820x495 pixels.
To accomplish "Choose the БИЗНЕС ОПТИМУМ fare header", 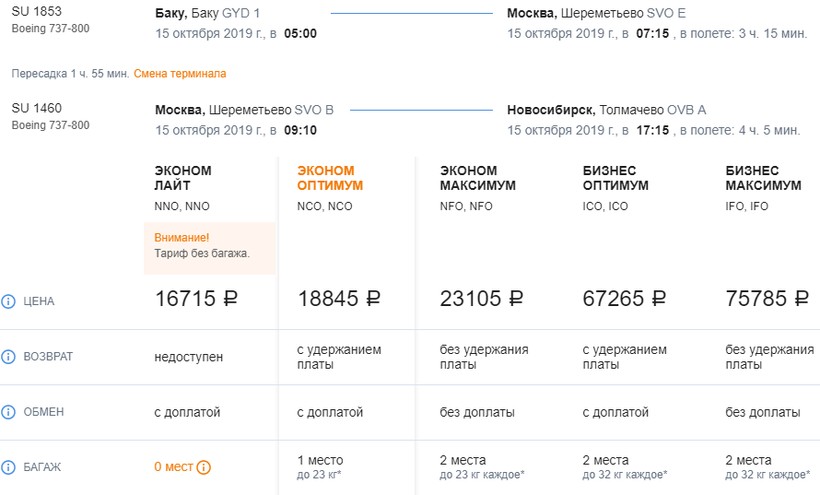I will pos(616,178).
